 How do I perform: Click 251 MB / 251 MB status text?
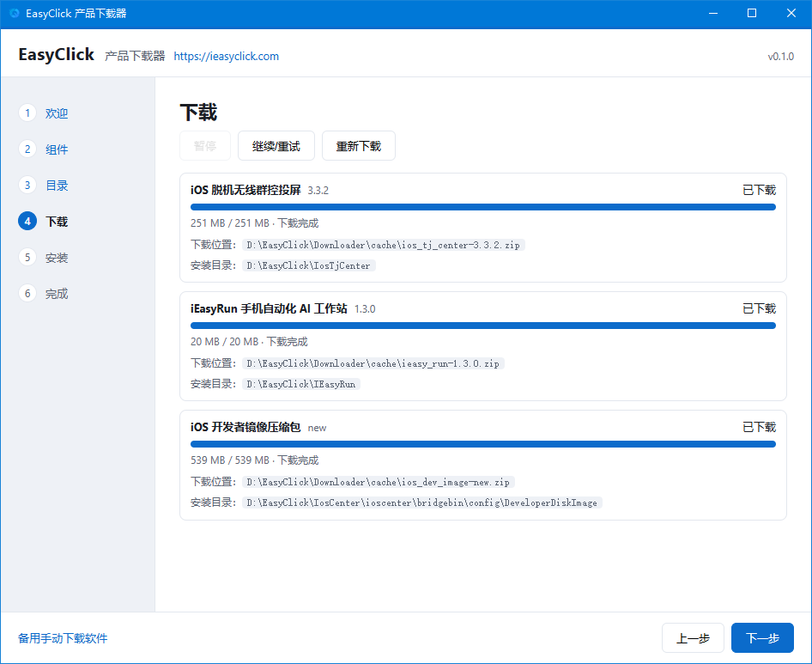pos(254,223)
